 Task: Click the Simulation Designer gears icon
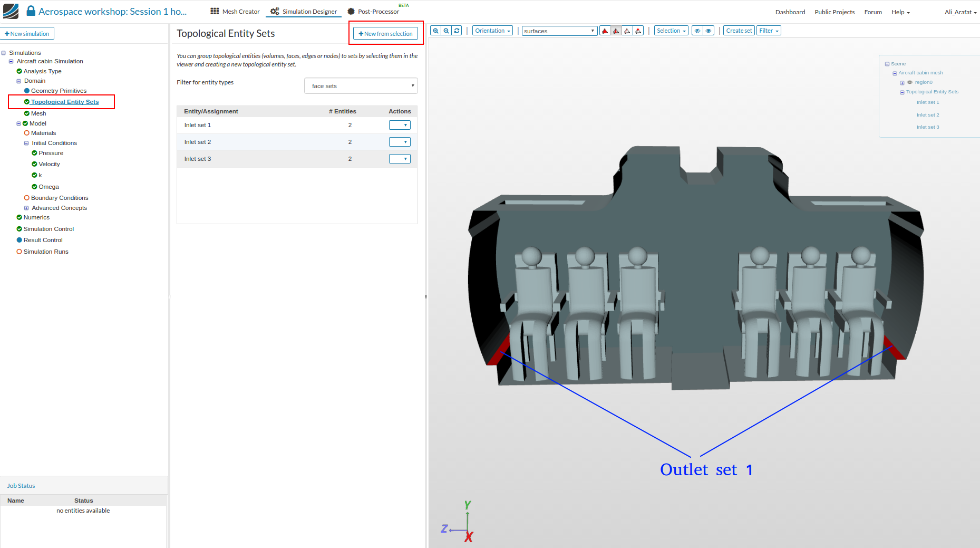(x=275, y=12)
